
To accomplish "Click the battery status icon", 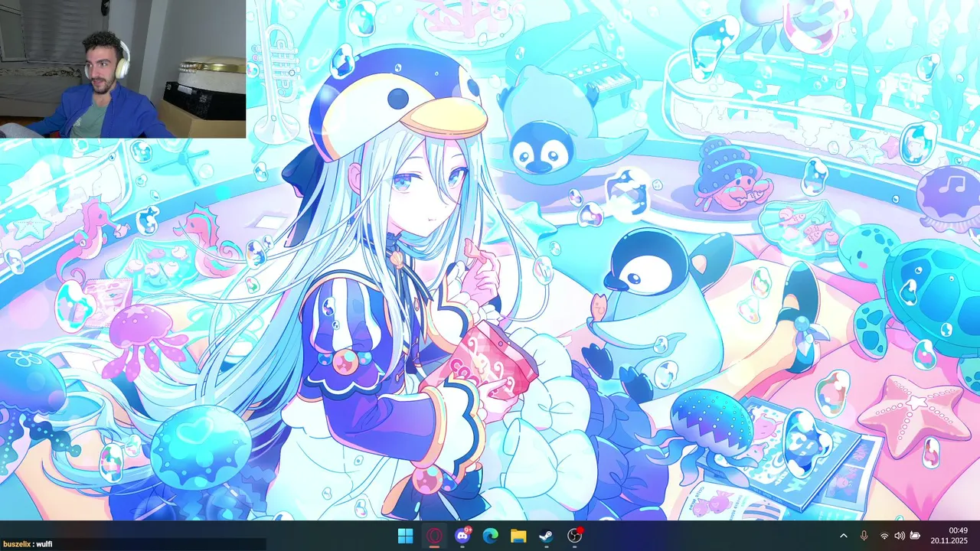I will click(x=915, y=536).
